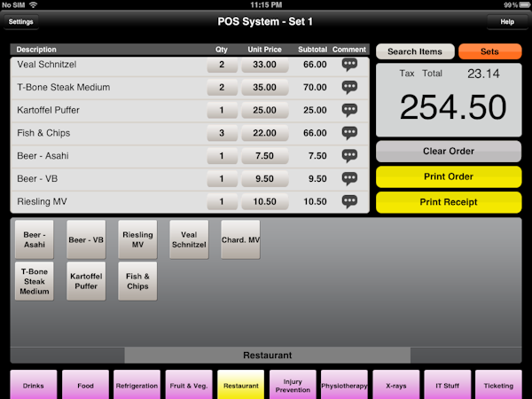Click the tax total 23.14 value
Image resolution: width=532 pixels, height=399 pixels.
click(x=483, y=74)
